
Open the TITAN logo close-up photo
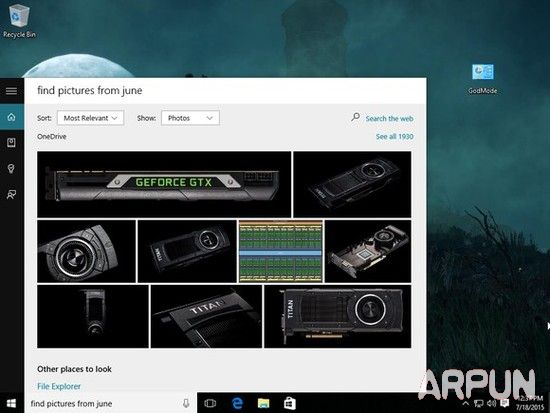click(x=206, y=317)
